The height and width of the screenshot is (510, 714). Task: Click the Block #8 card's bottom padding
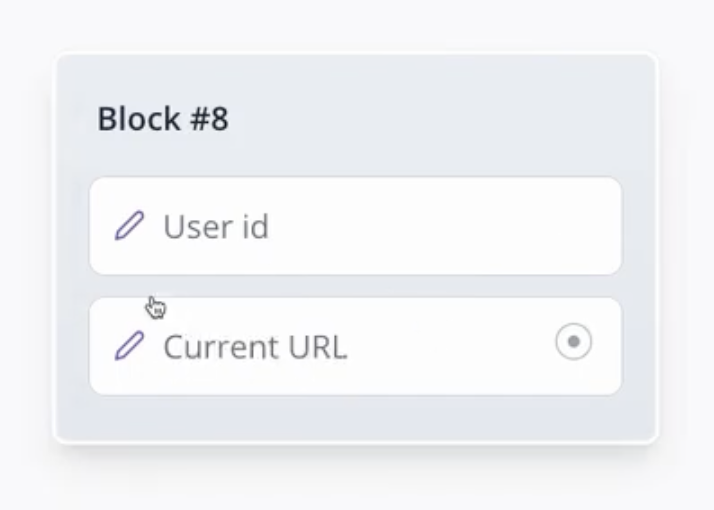pos(355,418)
